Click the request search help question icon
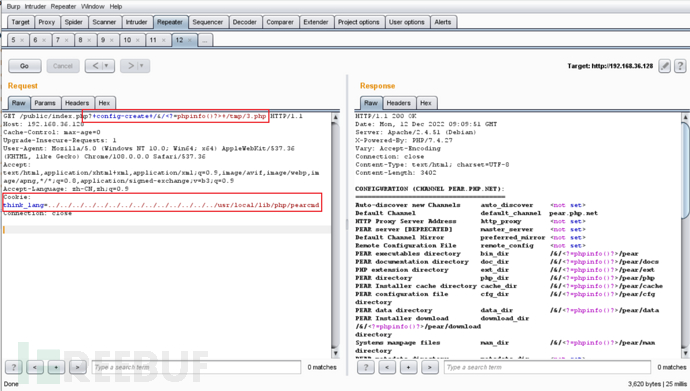The image size is (690, 391). pyautogui.click(x=14, y=367)
